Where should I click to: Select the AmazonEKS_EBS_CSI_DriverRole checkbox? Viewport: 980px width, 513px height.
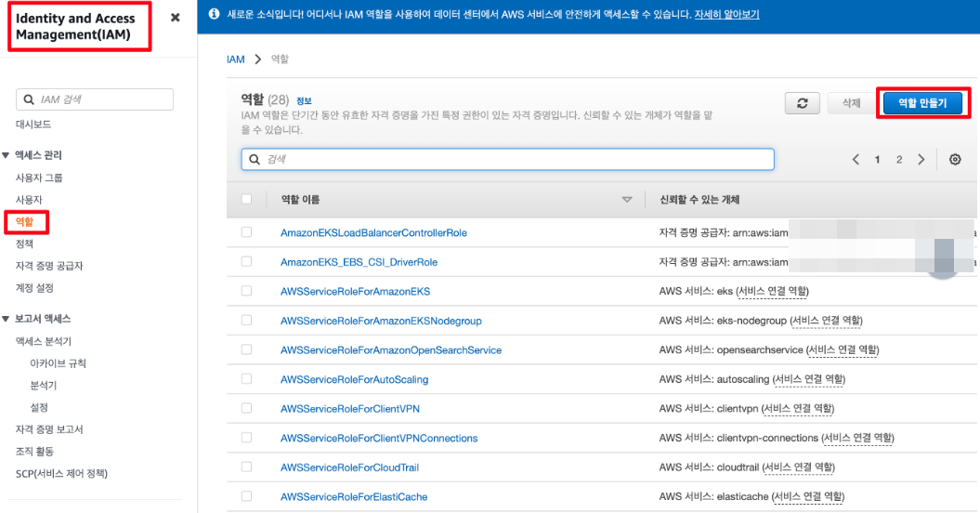pos(246,261)
